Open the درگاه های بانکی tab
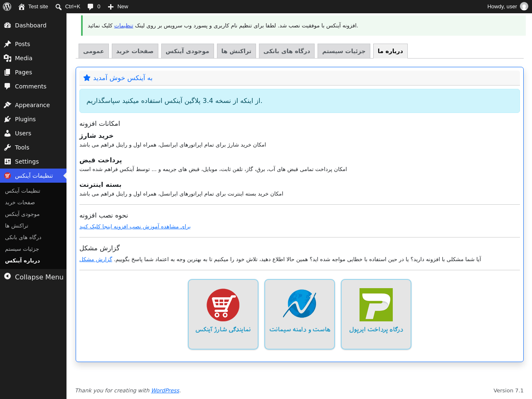The image size is (532, 399). tap(287, 51)
